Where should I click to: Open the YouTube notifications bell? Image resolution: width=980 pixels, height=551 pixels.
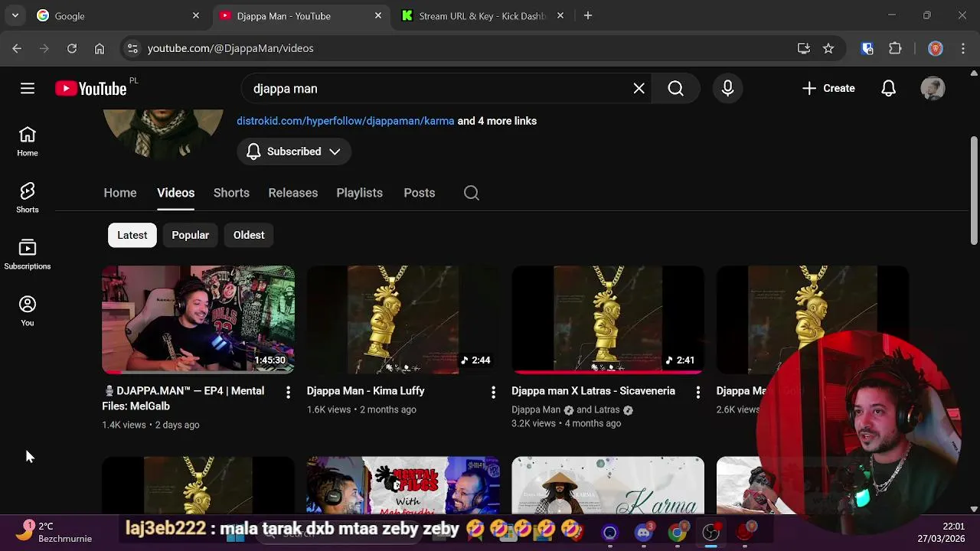point(888,89)
